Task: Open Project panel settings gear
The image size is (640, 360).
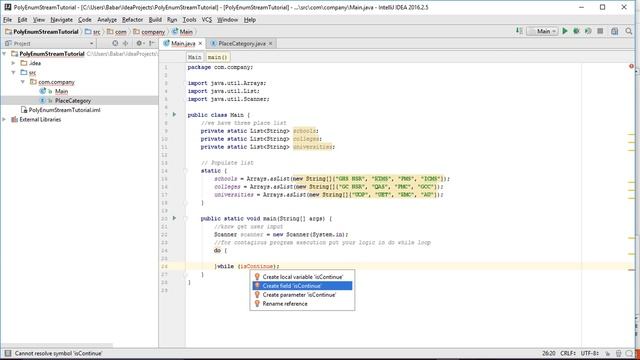Action: click(x=139, y=43)
